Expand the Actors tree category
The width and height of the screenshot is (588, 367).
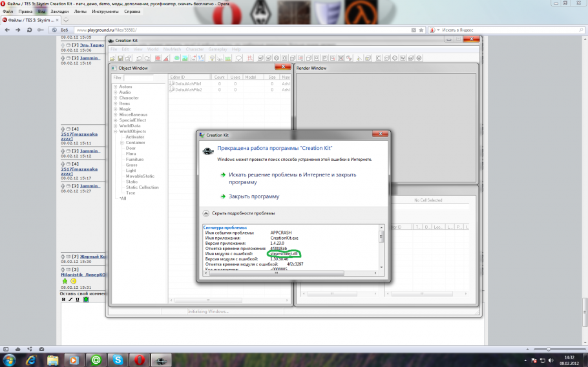click(x=116, y=87)
